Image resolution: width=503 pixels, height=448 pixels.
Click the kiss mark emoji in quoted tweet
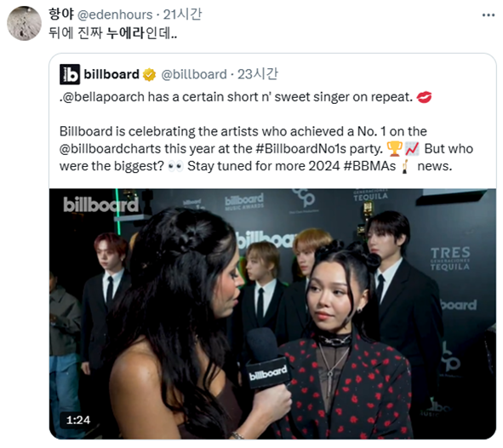click(424, 97)
